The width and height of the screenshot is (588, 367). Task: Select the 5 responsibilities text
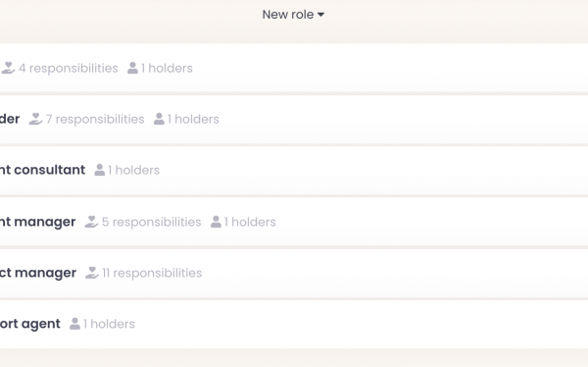pyautogui.click(x=152, y=223)
